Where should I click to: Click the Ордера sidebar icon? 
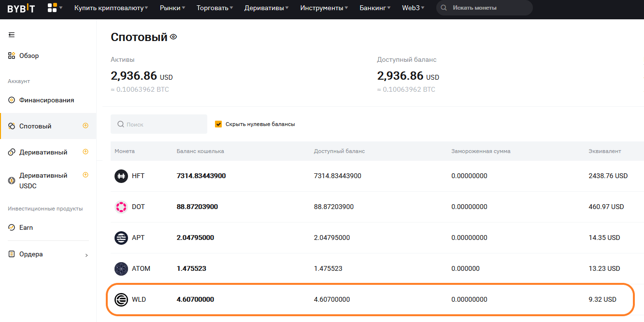[x=12, y=254]
